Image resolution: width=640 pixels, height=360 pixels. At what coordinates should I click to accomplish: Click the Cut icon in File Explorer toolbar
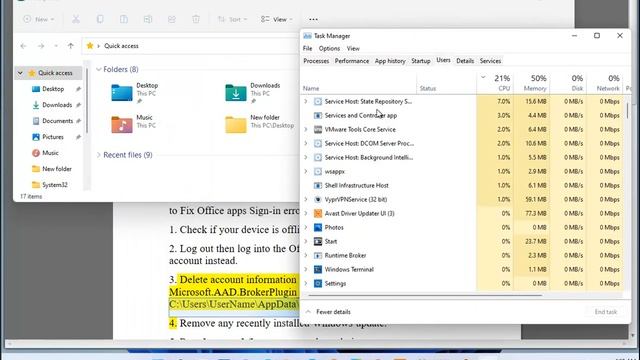coord(76,19)
